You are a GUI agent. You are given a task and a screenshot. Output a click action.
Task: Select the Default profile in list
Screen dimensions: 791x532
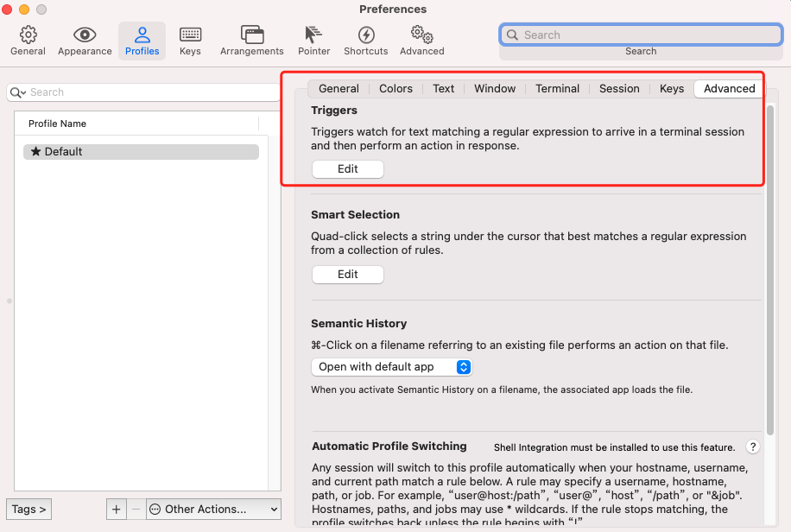click(x=141, y=152)
